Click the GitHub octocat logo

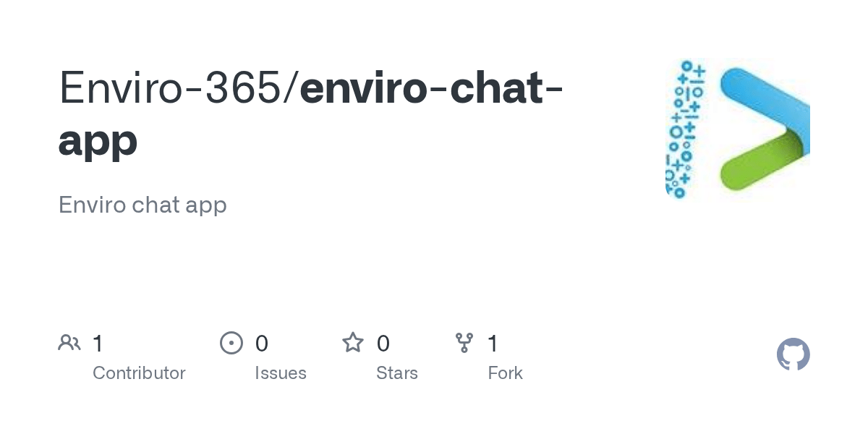pyautogui.click(x=793, y=354)
